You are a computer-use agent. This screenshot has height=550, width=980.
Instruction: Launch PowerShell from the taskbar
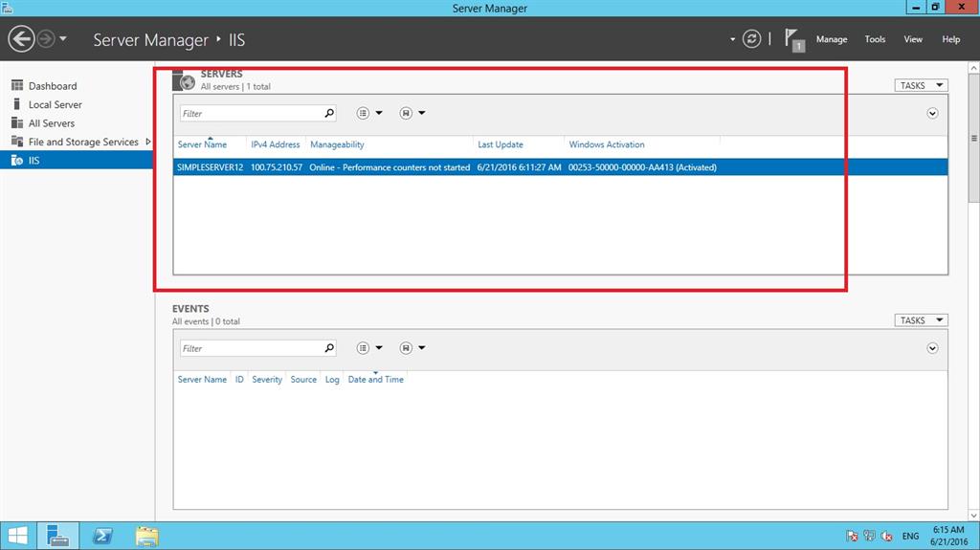point(102,536)
